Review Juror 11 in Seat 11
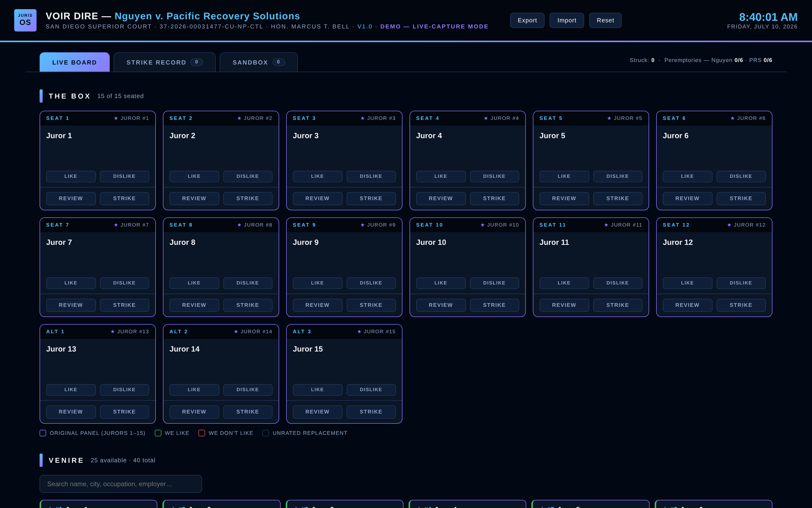The height and width of the screenshot is (508, 812). 564,305
